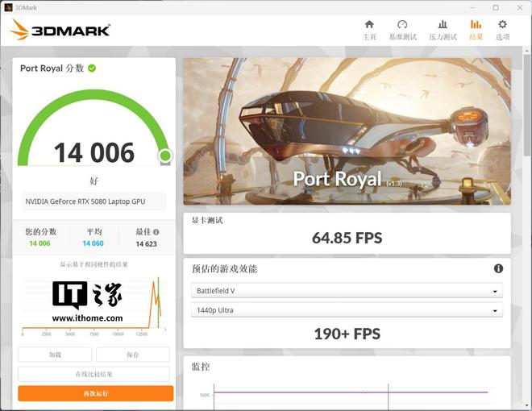Open Options gear tab (选项)
This screenshot has height=411, width=532.
502,30
